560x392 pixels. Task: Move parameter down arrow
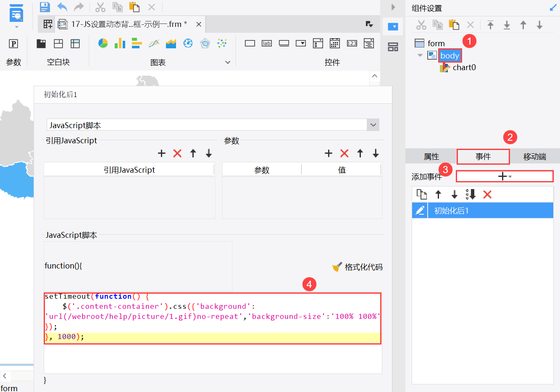[x=376, y=153]
